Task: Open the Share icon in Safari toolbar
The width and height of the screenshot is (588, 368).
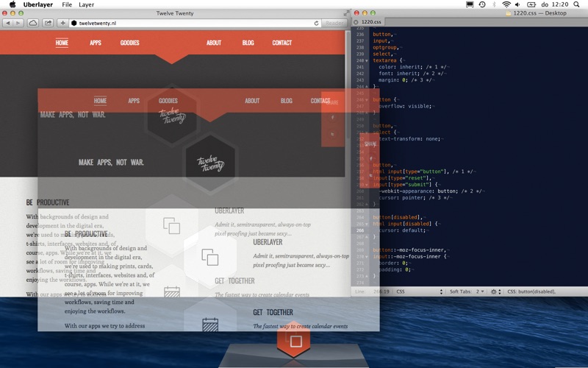Action: pyautogui.click(x=48, y=23)
